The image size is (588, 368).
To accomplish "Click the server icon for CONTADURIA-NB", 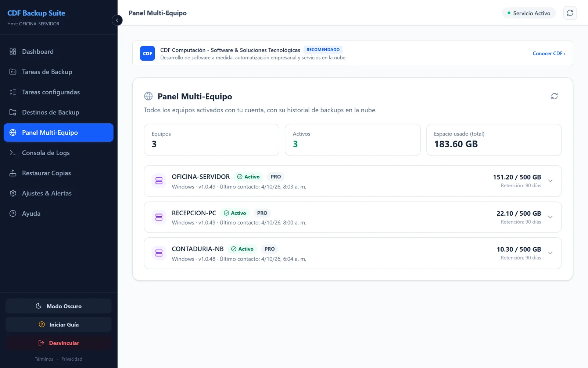I will tap(159, 253).
